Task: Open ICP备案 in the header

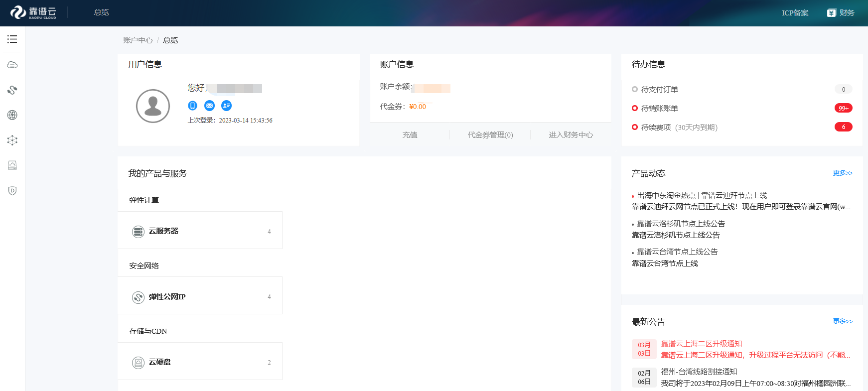Action: click(795, 13)
